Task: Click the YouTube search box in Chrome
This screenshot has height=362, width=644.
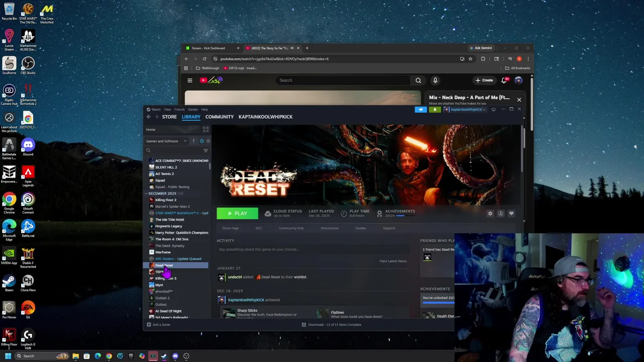Action: click(343, 80)
